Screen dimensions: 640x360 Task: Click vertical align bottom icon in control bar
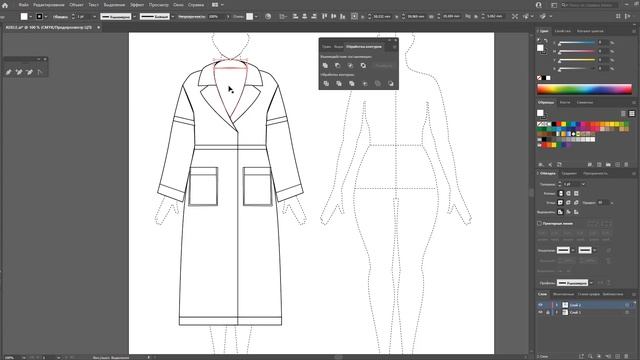[342, 16]
